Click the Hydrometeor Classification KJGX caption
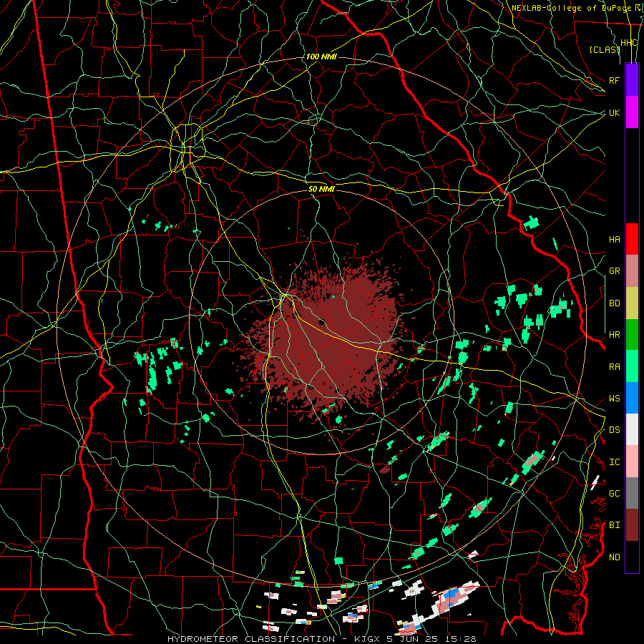Viewport: 644px width, 644px height. [321, 639]
